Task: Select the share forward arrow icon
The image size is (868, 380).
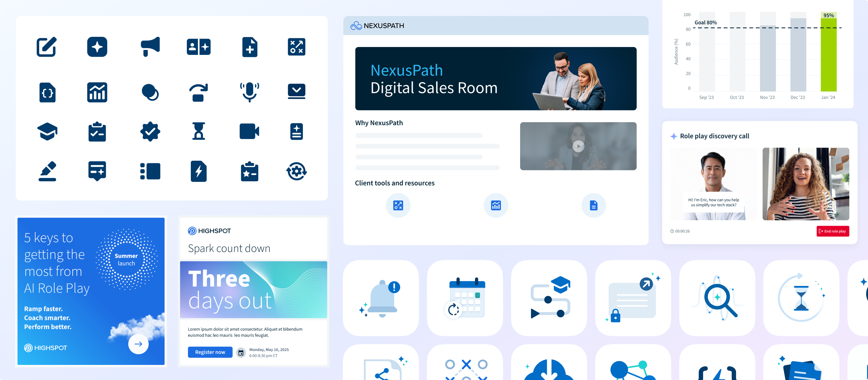Action: pyautogui.click(x=199, y=92)
